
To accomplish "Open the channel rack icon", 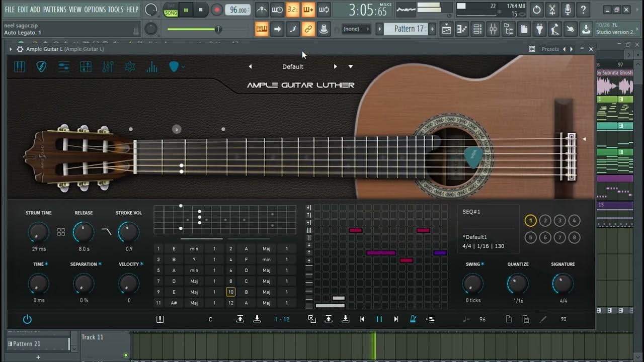I will click(x=477, y=30).
